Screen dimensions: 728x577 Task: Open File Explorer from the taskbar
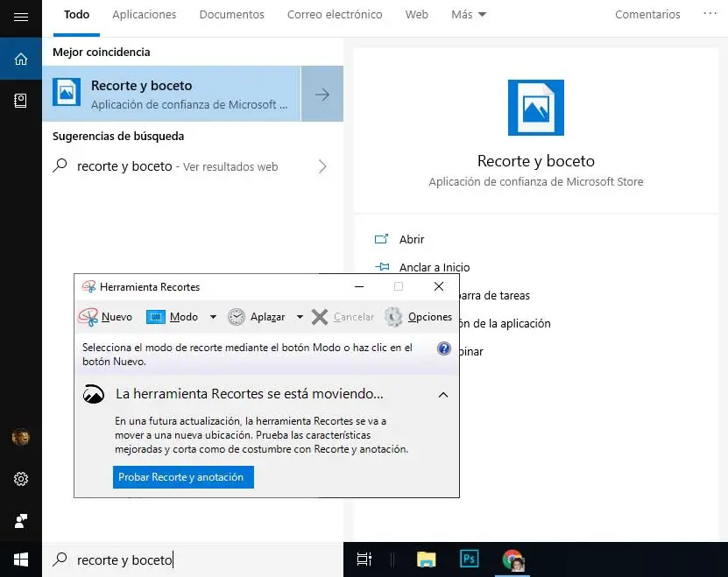427,559
